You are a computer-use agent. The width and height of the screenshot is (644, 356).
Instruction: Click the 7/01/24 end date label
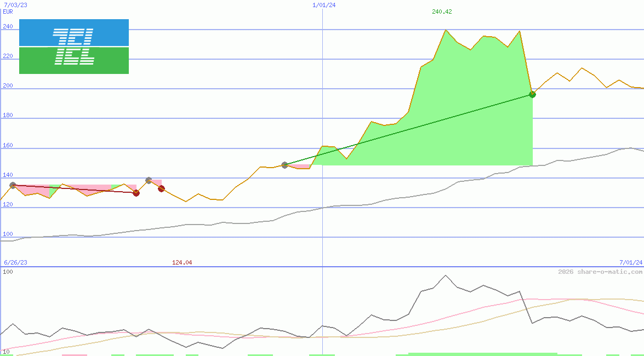point(631,262)
